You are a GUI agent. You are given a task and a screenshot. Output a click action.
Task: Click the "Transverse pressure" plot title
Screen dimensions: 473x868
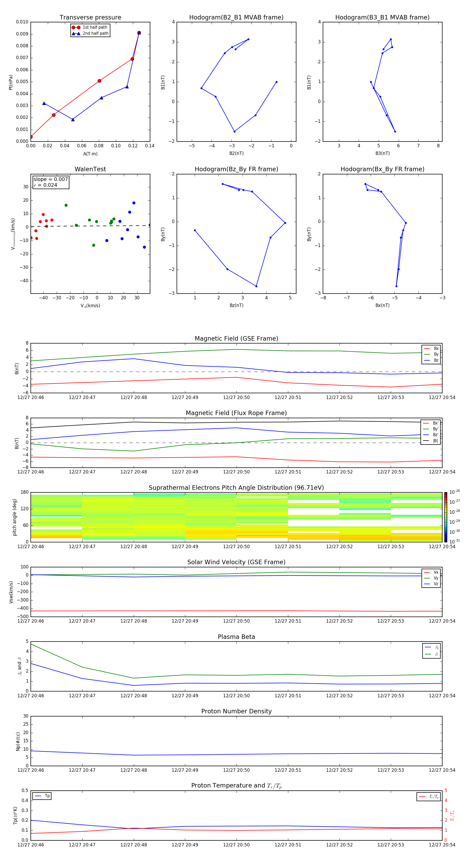[x=90, y=17]
